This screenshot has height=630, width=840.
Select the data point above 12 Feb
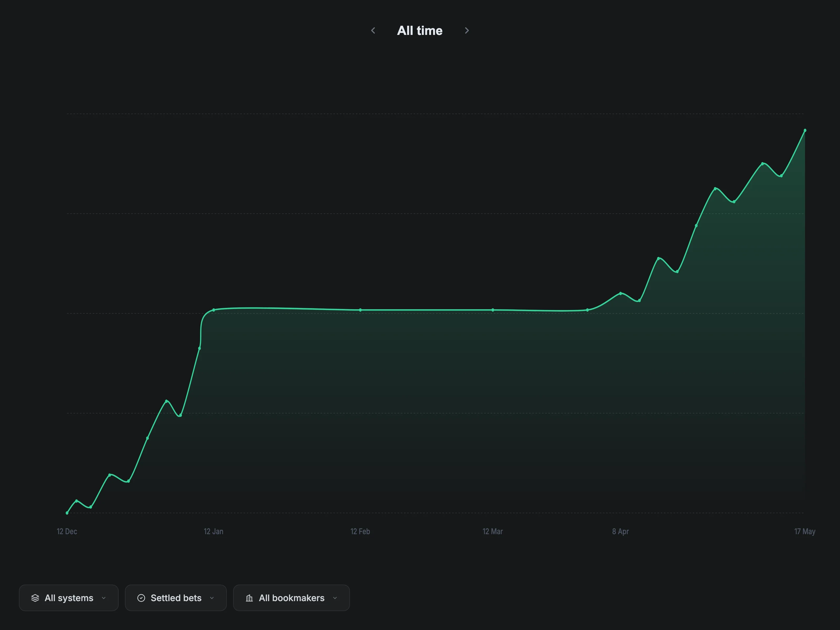pos(360,310)
